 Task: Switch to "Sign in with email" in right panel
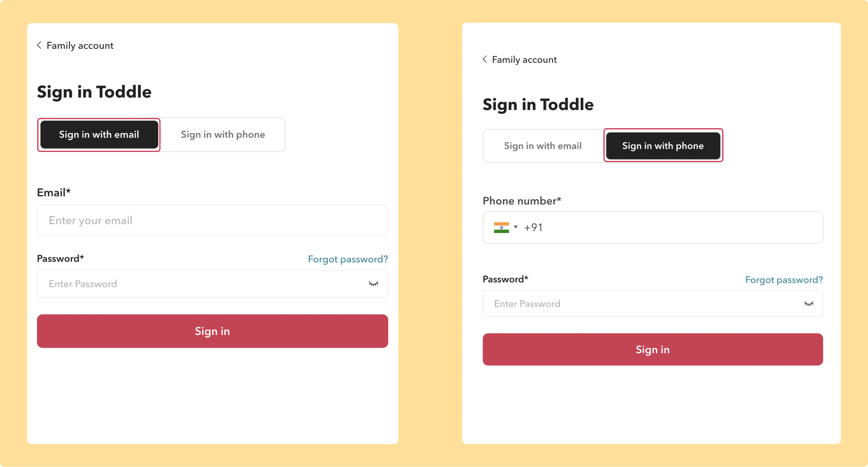pyautogui.click(x=542, y=146)
